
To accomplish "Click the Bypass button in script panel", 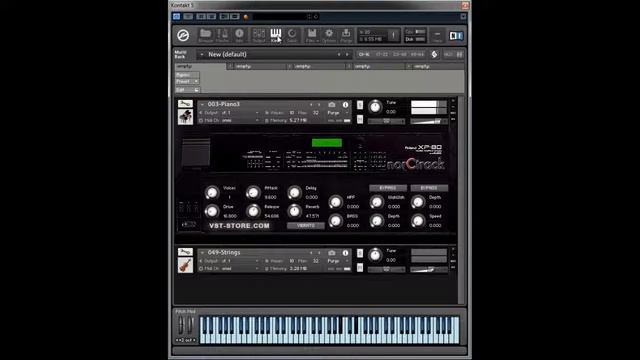I will [187, 75].
